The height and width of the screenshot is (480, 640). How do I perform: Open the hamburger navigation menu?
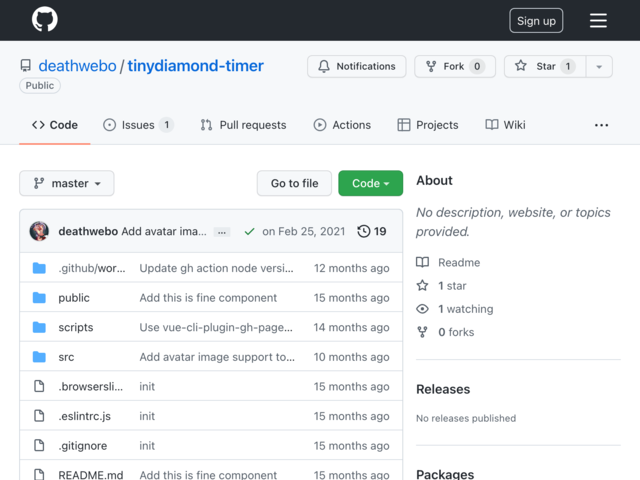tap(598, 20)
